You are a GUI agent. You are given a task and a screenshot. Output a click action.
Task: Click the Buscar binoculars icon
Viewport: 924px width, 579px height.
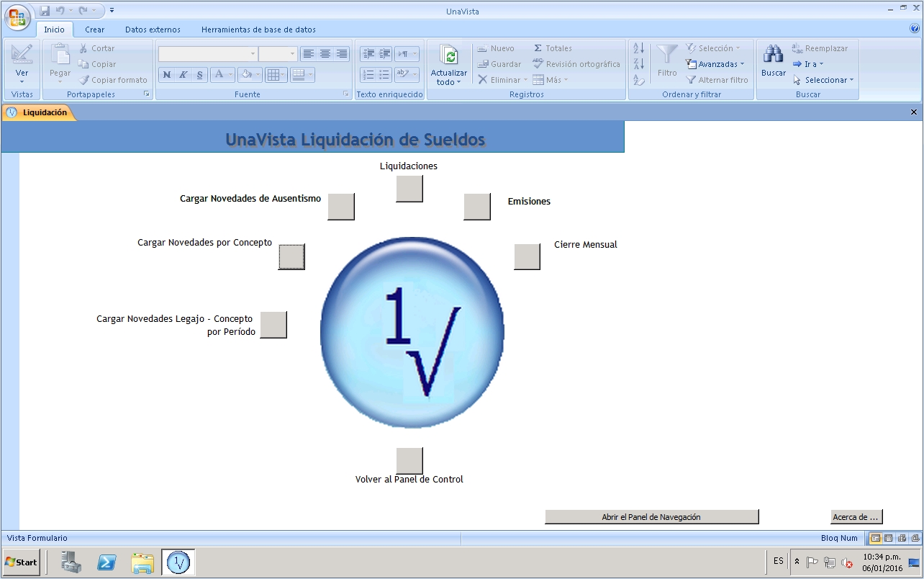pos(774,55)
